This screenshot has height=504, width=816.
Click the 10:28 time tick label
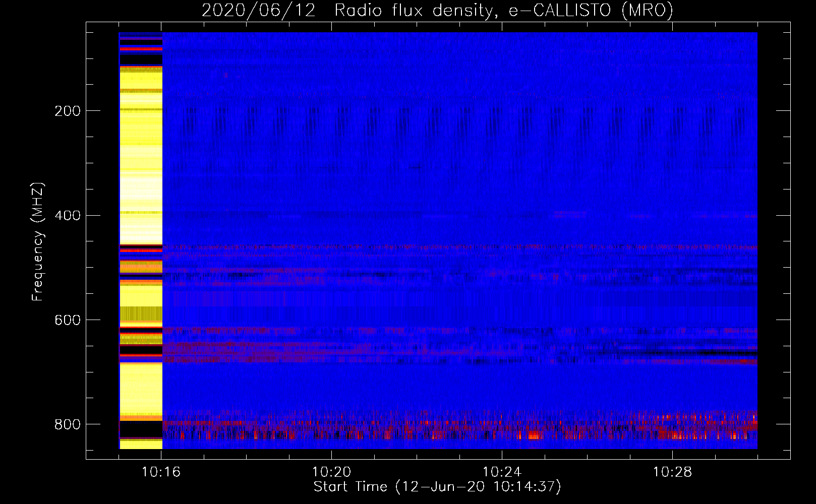coord(673,472)
